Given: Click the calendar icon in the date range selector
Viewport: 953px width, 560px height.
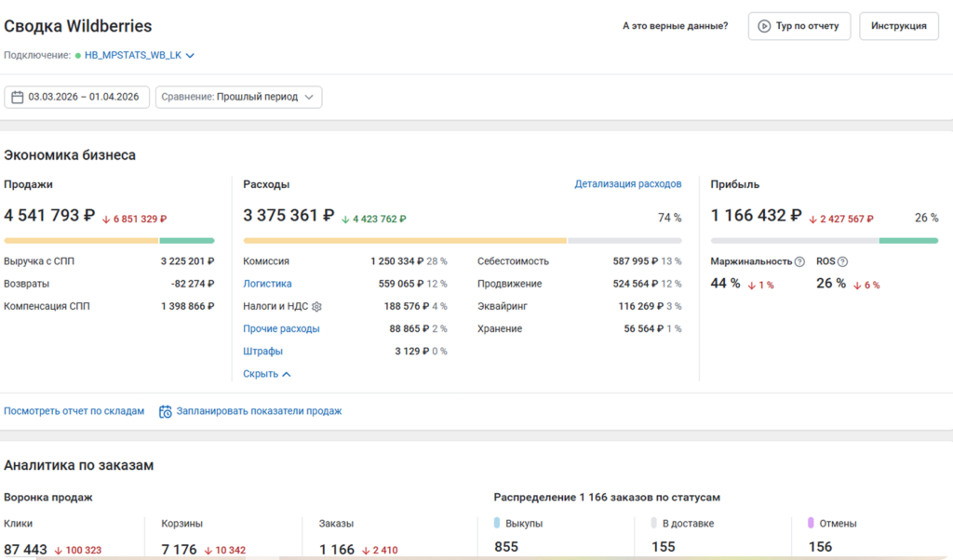Looking at the screenshot, I should point(17,96).
